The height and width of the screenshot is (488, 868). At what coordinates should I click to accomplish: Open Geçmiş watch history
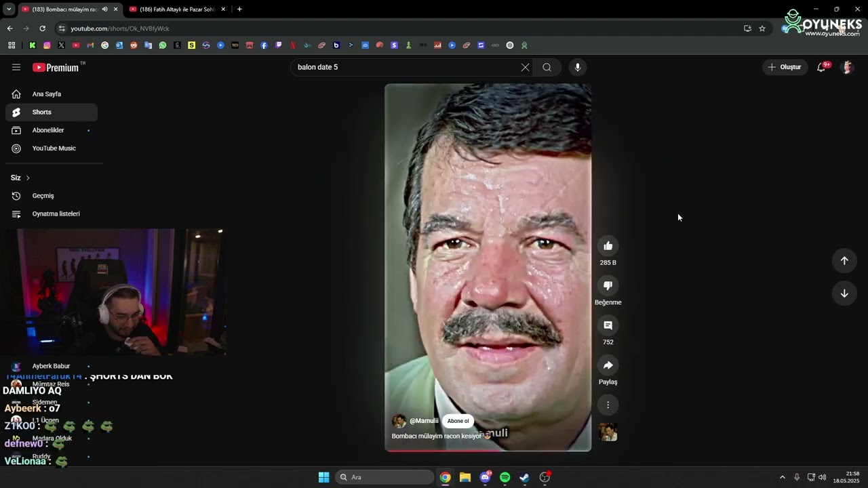pyautogui.click(x=52, y=196)
